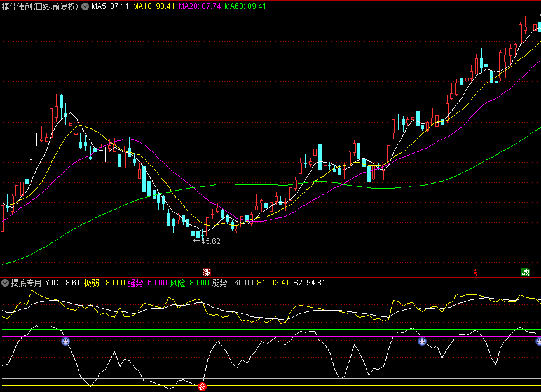Click the 弱势: -60.00 label
The image size is (541, 392).
pyautogui.click(x=233, y=283)
